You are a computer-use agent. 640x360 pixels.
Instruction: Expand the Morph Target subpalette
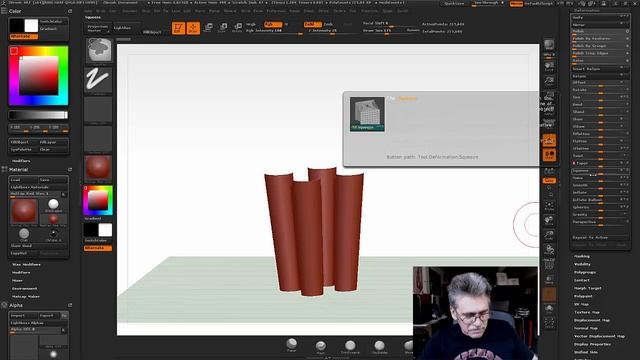coord(588,288)
